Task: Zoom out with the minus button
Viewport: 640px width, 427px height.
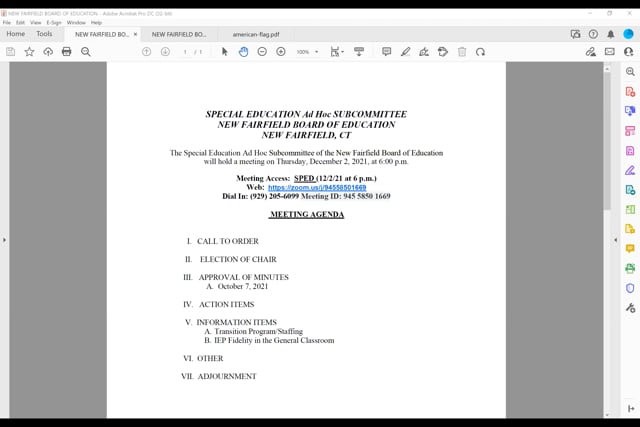Action: (x=262, y=52)
